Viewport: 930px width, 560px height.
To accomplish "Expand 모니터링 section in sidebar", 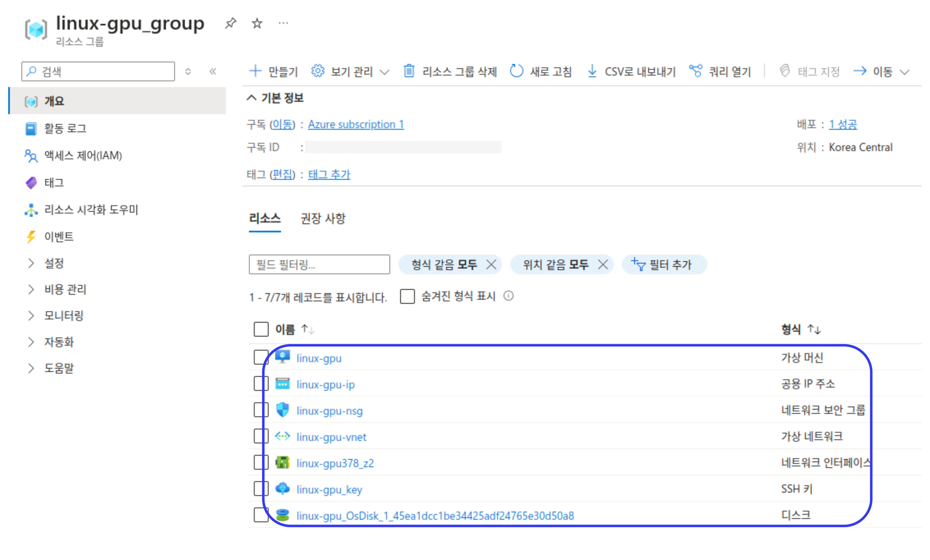I will tap(31, 316).
